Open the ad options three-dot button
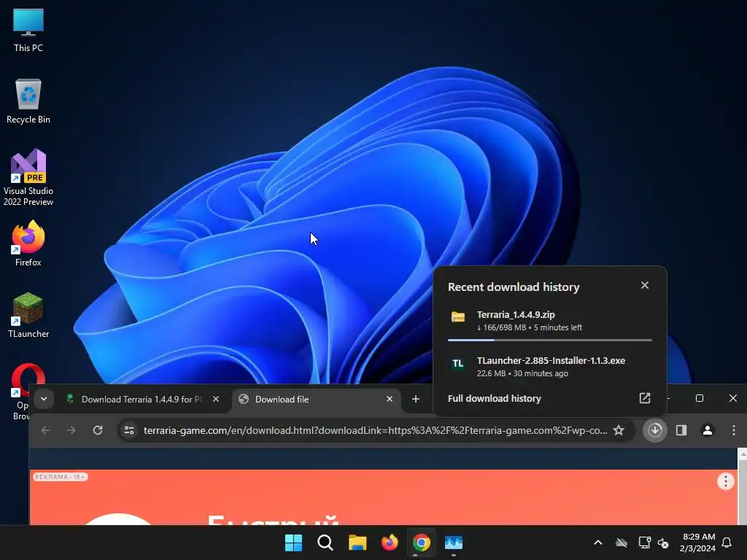The height and width of the screenshot is (560, 747). click(726, 481)
